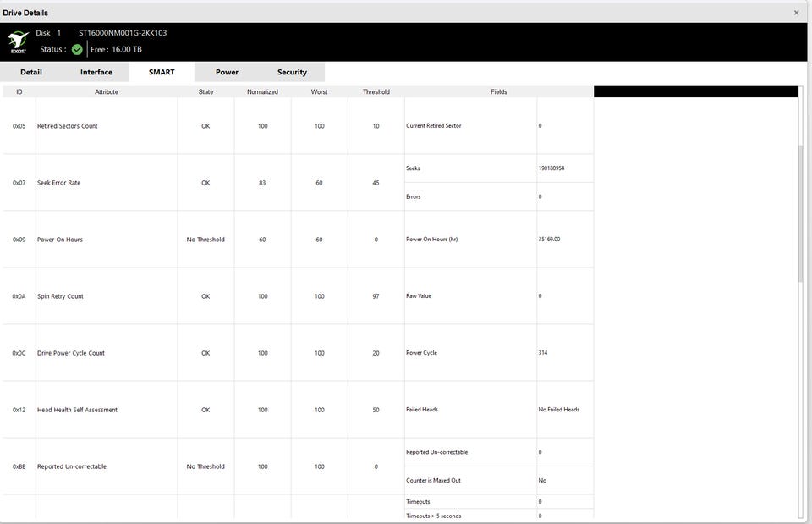Select the Seek Error Rate attribute
Screen dimensions: 812x524
(x=58, y=183)
